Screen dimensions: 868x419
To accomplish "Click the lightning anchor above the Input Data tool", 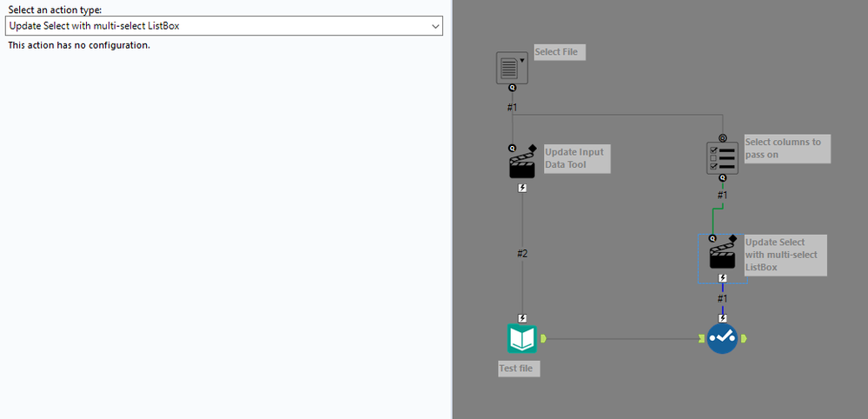I will click(x=522, y=318).
